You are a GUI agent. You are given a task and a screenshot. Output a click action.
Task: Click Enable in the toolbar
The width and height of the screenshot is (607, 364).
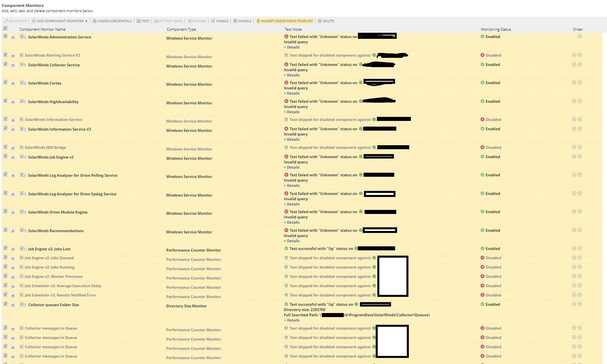click(220, 21)
